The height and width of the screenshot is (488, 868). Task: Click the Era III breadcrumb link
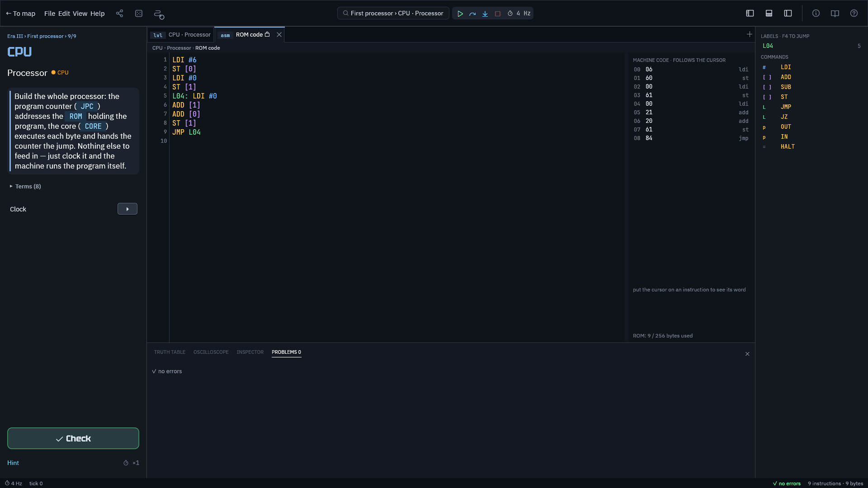[x=15, y=36]
